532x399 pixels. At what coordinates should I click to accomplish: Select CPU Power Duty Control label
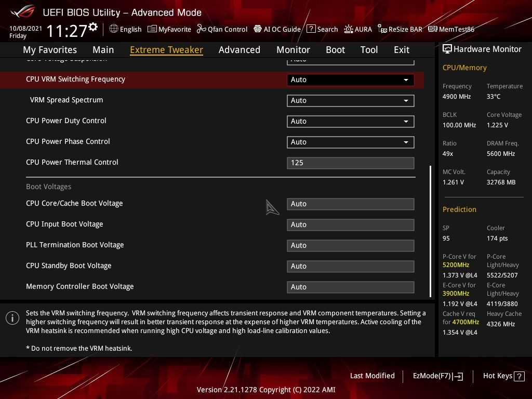66,121
